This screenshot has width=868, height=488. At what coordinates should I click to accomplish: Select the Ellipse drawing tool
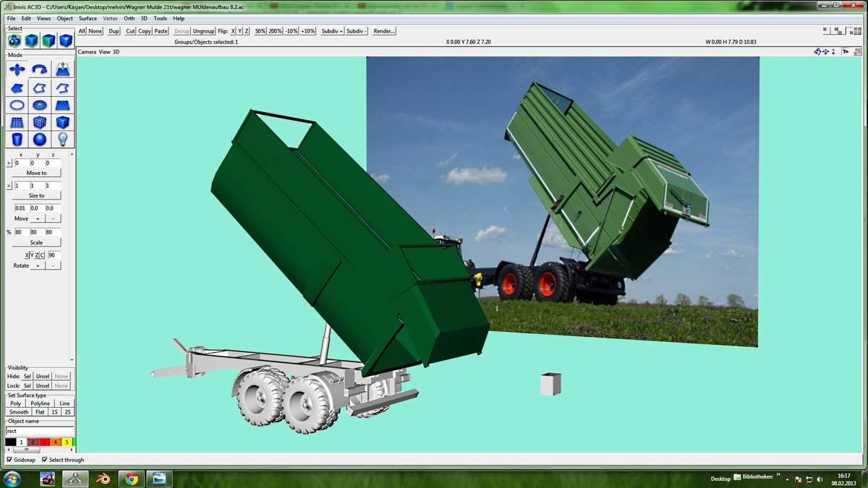17,105
